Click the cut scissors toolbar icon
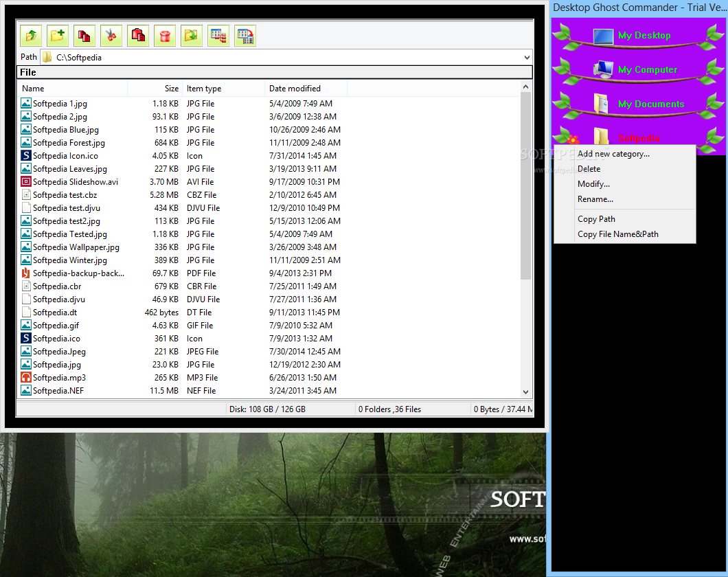Viewport: 728px width, 577px height. [111, 36]
